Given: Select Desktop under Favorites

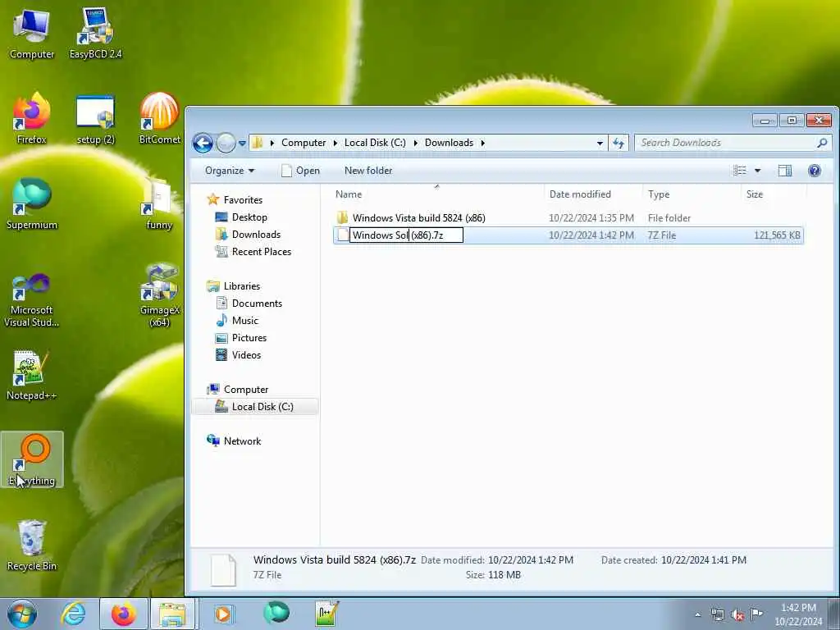Looking at the screenshot, I should tap(249, 217).
